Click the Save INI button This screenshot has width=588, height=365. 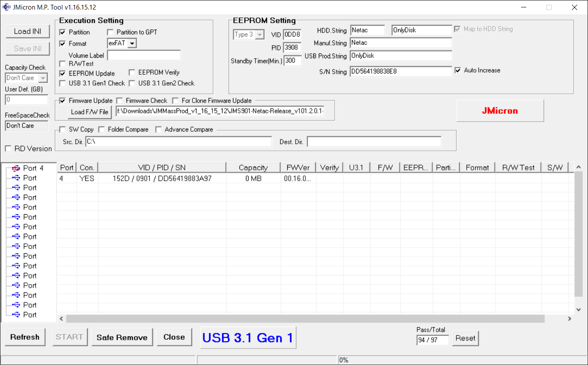[x=28, y=49]
